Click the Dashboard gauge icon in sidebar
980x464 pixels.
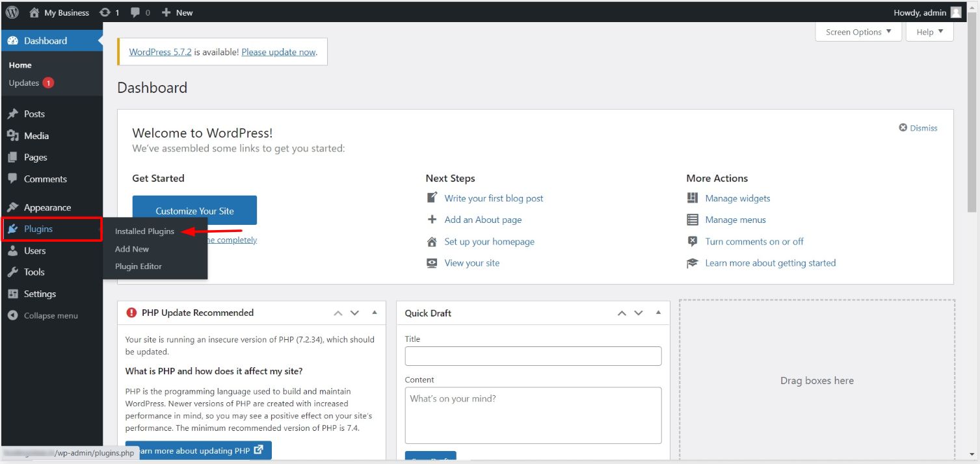pyautogui.click(x=13, y=41)
